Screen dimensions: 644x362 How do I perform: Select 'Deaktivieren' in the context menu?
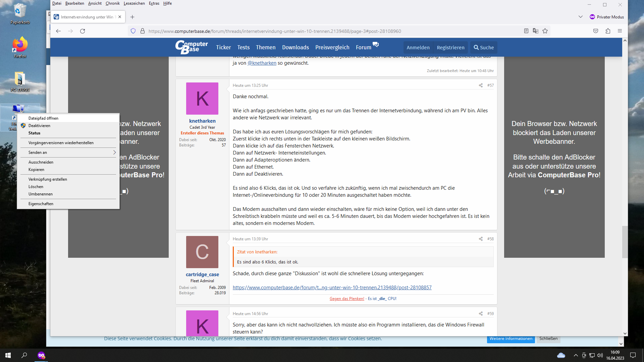(39, 126)
